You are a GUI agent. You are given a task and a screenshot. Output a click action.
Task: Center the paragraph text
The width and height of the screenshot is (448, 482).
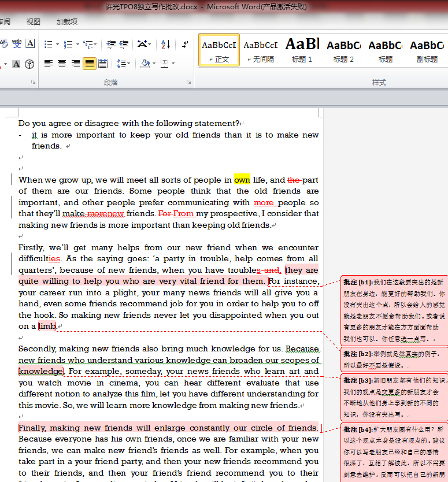[62, 64]
